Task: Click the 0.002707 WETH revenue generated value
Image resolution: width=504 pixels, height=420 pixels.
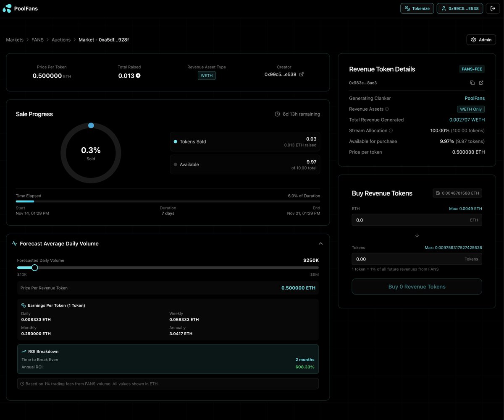Action: (x=467, y=120)
